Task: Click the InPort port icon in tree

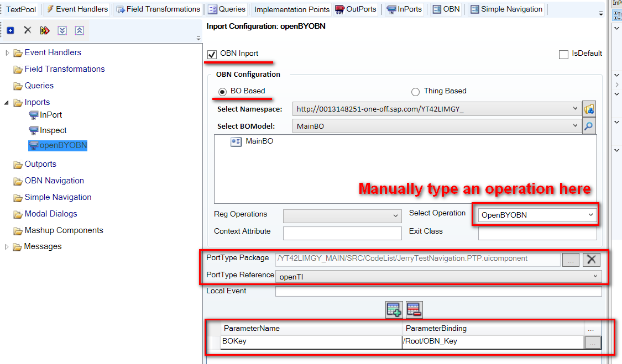Action: [x=34, y=115]
